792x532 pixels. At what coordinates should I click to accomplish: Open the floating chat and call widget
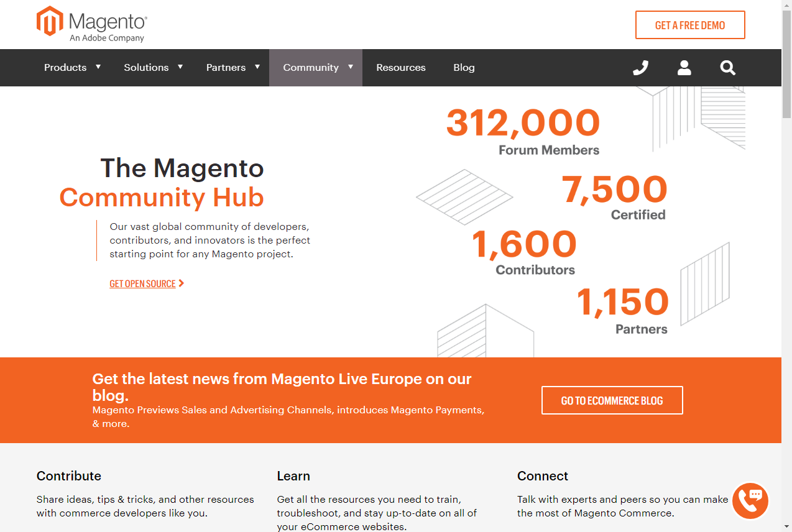coord(750,500)
